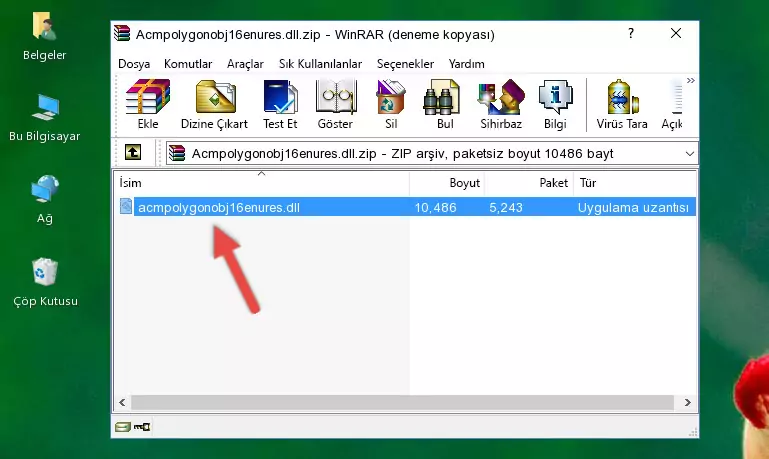
Task: Click the DLL file icon in list
Action: [126, 206]
